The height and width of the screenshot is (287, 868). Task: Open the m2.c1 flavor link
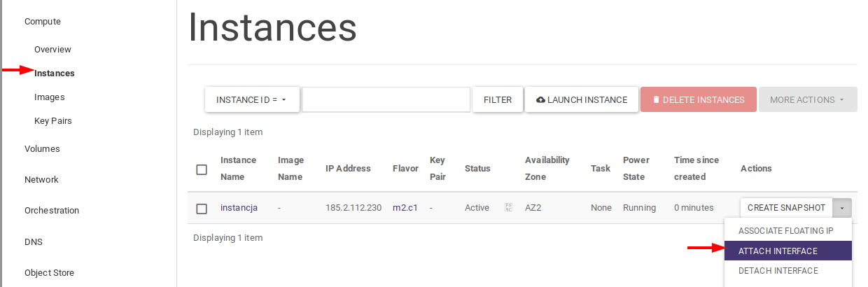(x=405, y=207)
